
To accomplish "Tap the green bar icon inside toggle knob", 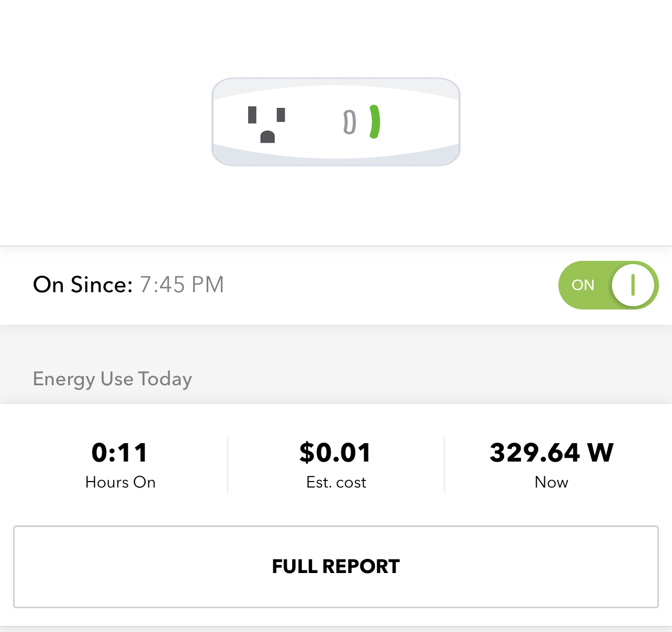I will point(633,285).
